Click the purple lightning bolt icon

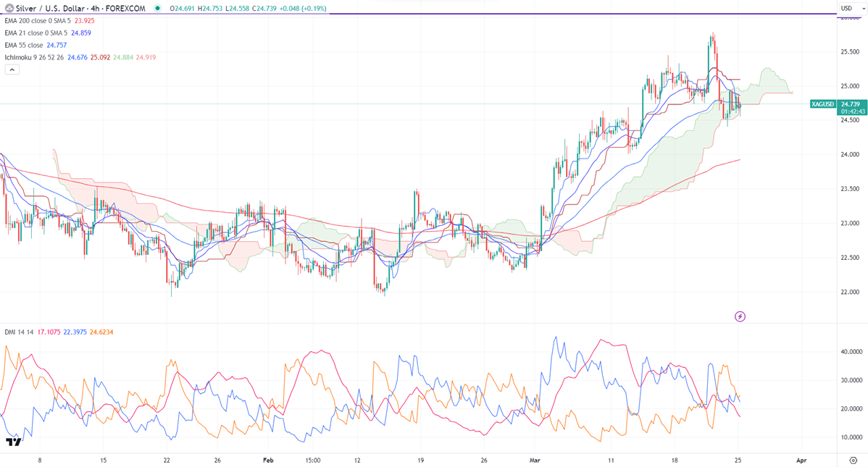pos(740,316)
